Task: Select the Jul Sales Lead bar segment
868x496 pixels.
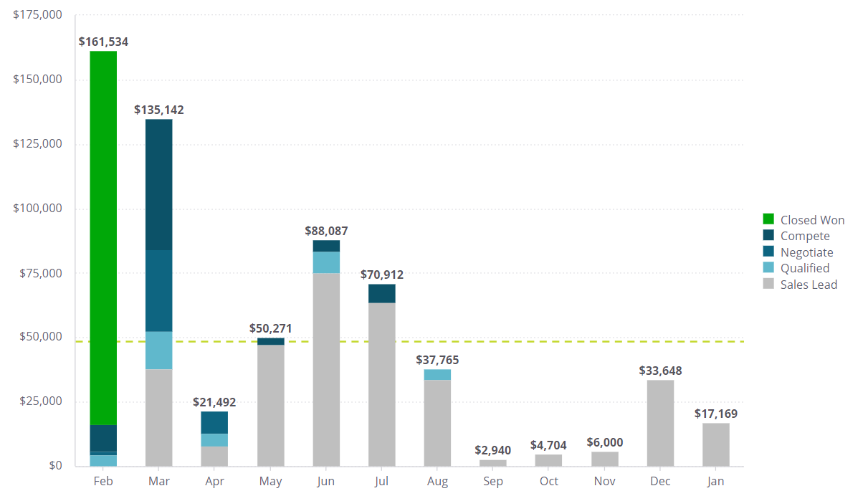Action: click(382, 384)
